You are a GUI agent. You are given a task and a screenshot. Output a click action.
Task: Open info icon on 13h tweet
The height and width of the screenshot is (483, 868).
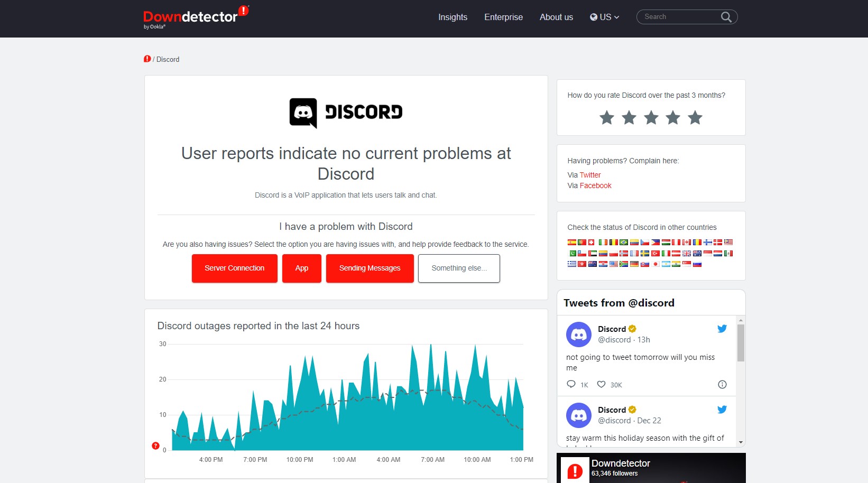[x=722, y=384]
